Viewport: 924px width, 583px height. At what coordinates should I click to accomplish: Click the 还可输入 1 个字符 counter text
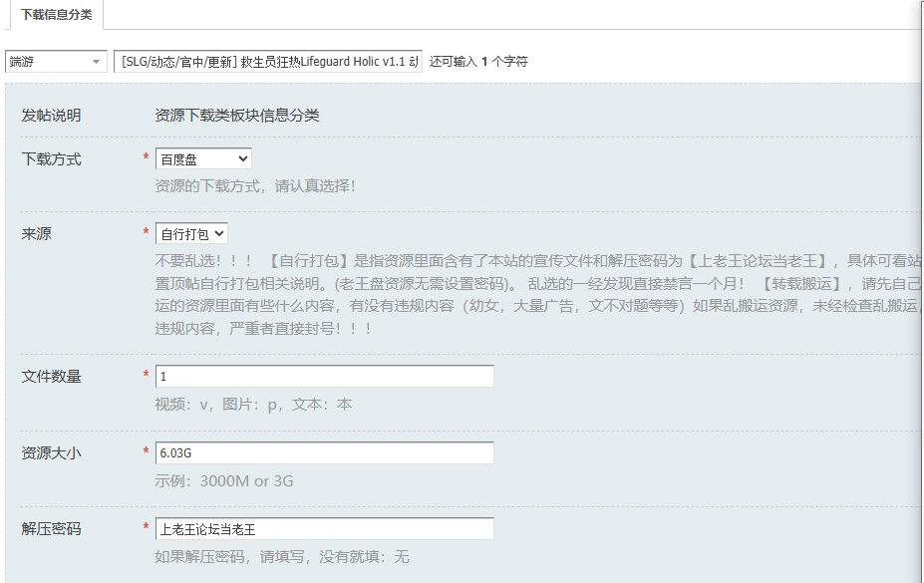tap(478, 61)
